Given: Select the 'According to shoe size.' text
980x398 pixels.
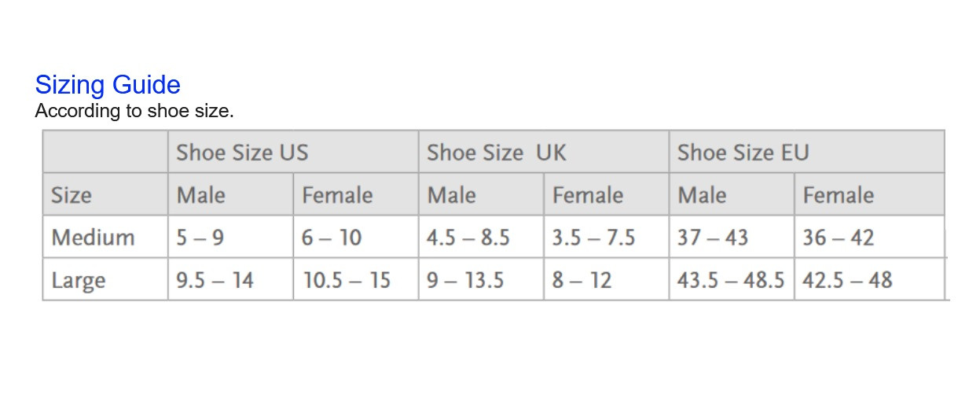Looking at the screenshot, I should (x=134, y=111).
